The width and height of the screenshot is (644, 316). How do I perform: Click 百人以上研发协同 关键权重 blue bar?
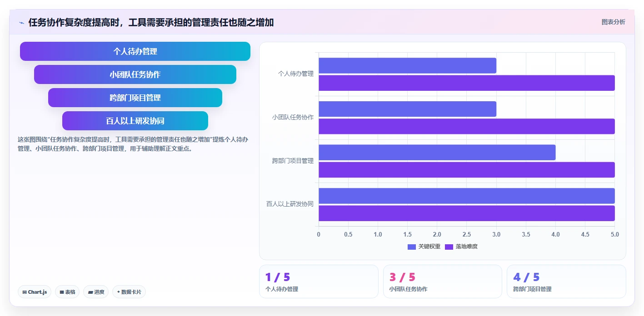tap(467, 196)
